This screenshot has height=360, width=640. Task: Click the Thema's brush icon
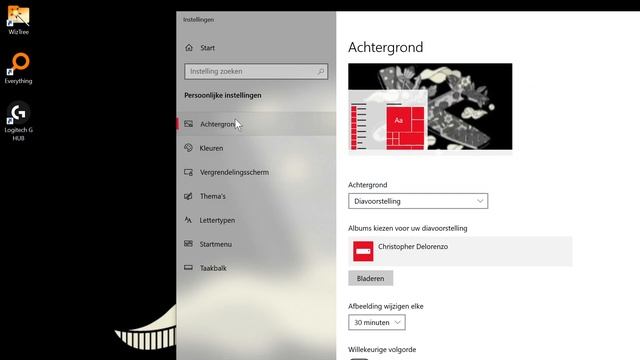pos(188,196)
